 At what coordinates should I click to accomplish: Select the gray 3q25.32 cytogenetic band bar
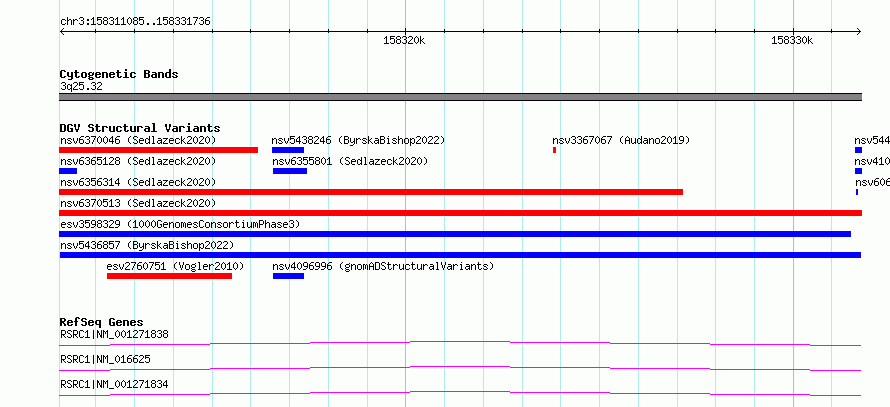coord(460,97)
